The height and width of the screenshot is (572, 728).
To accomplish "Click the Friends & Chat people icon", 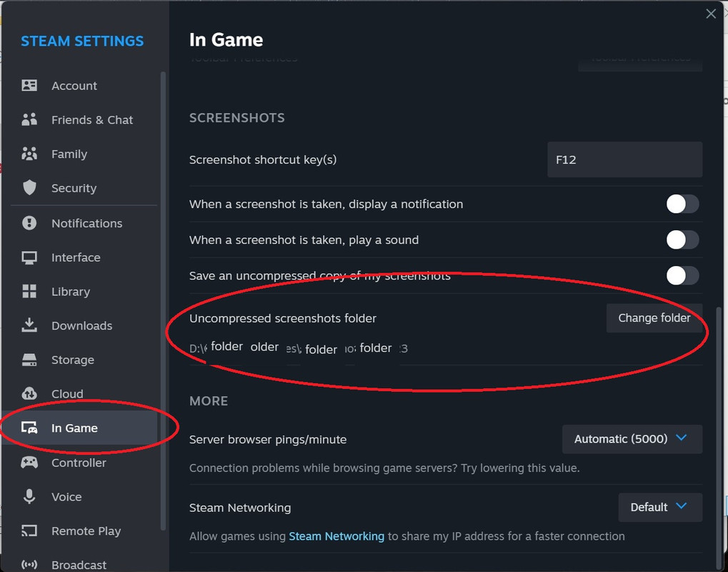I will (29, 120).
